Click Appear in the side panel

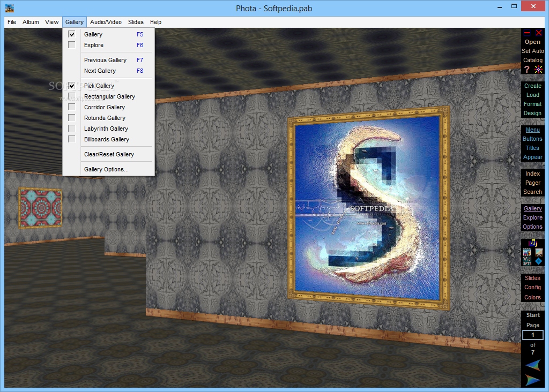532,157
